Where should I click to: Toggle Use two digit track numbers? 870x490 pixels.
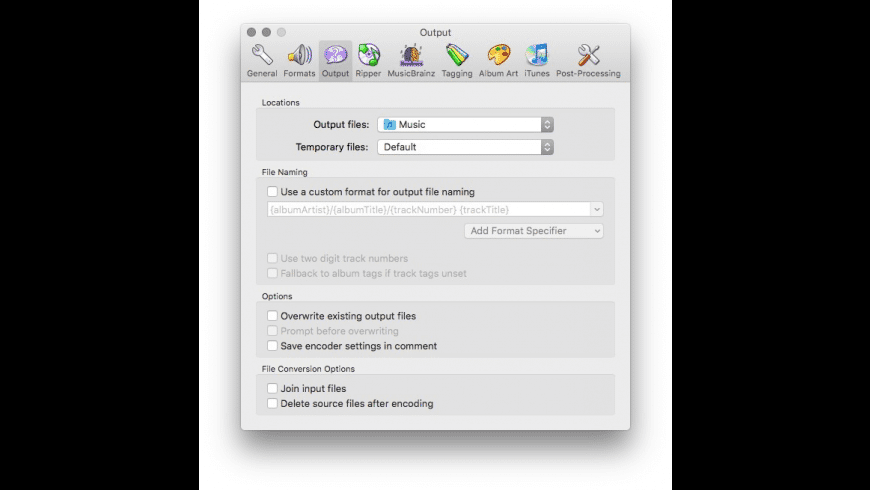tap(272, 258)
